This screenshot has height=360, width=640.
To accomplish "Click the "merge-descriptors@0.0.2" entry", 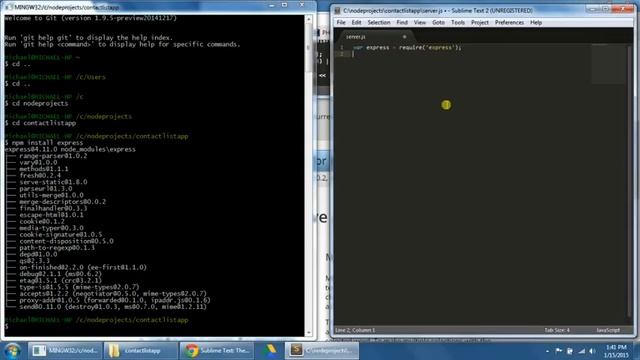I will [x=62, y=202].
